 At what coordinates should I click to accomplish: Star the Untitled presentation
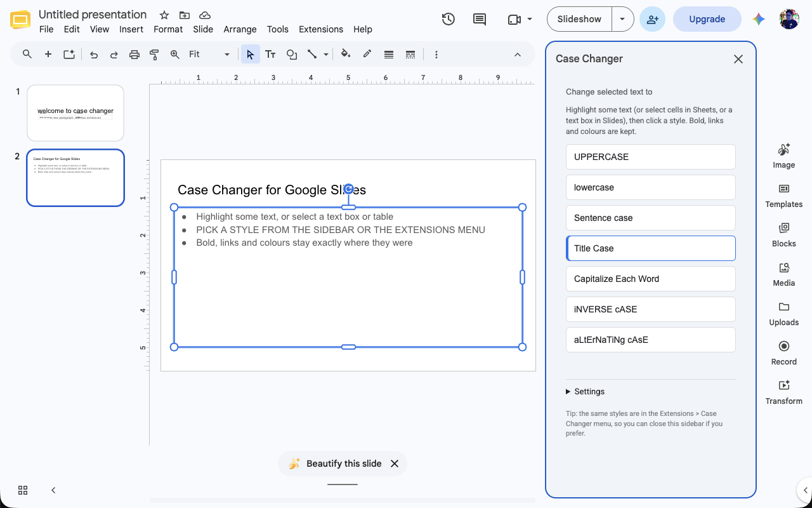(164, 15)
